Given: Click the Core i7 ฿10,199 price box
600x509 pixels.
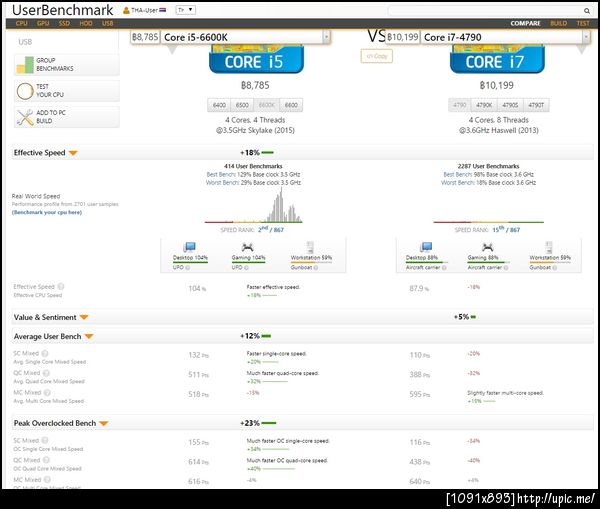Looking at the screenshot, I should point(403,37).
